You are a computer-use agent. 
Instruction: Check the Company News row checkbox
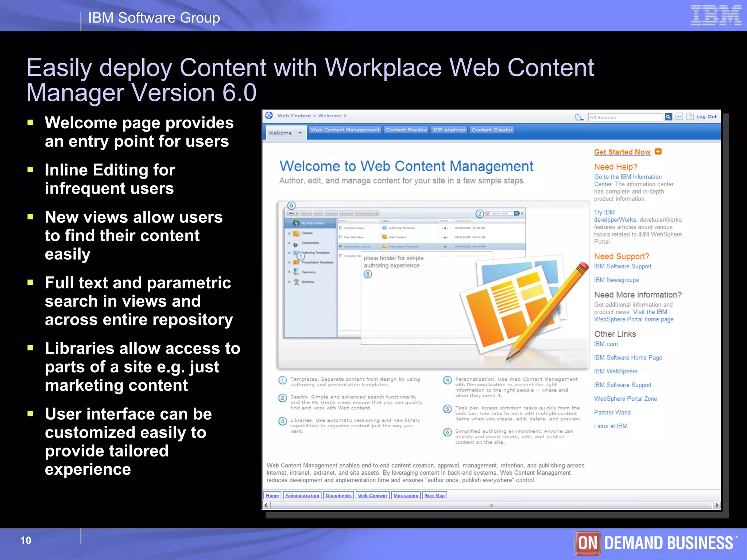[341, 228]
